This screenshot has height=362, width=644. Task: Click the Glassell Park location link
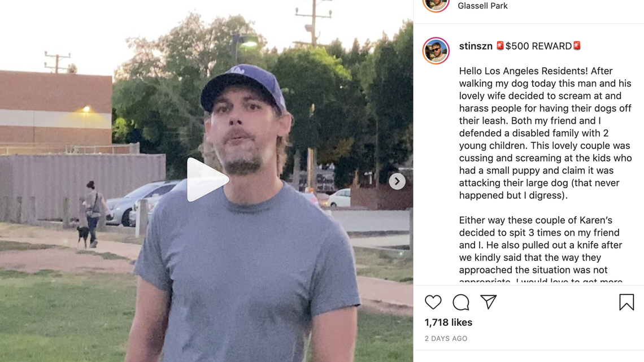[x=482, y=6]
